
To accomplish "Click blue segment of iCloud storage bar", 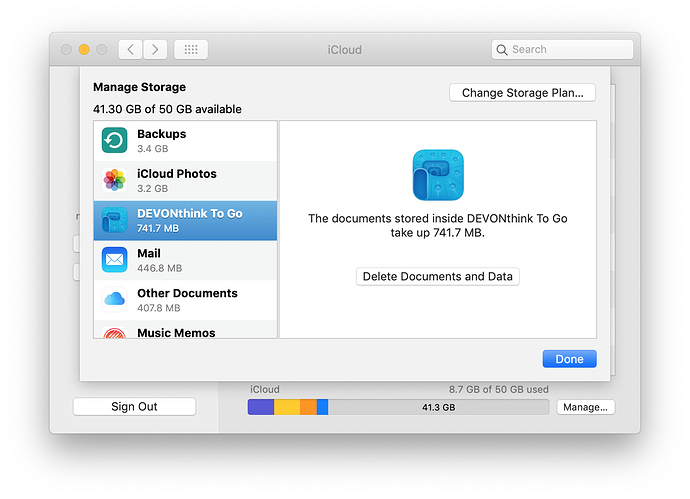I will 323,407.
